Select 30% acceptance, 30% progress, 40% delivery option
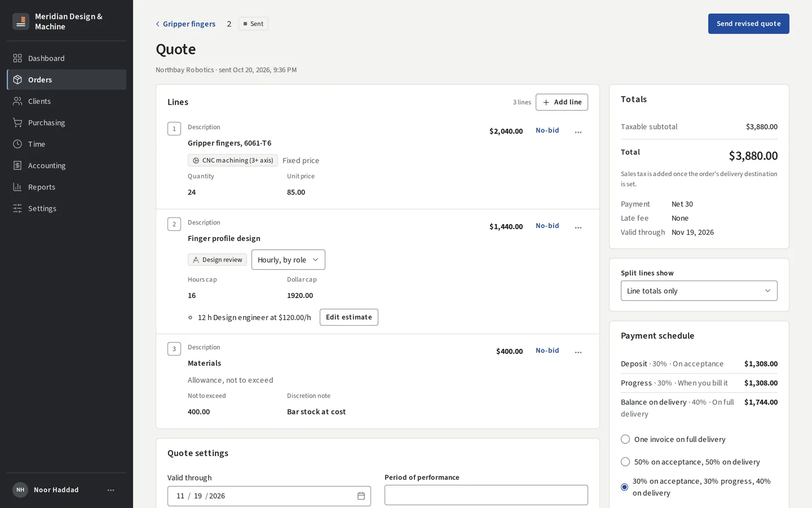The image size is (812, 508). point(625,487)
